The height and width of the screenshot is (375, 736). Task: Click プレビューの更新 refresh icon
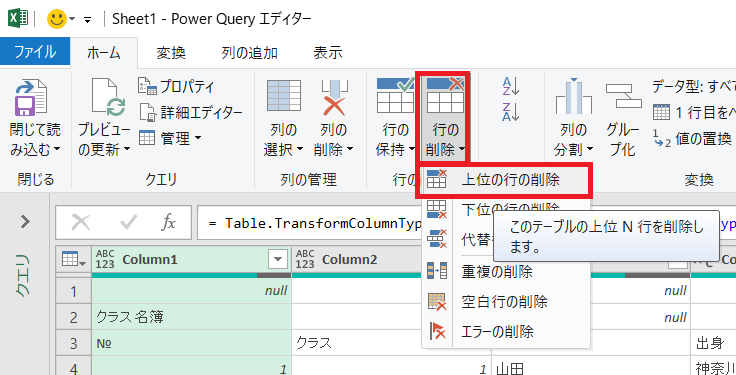tap(109, 97)
